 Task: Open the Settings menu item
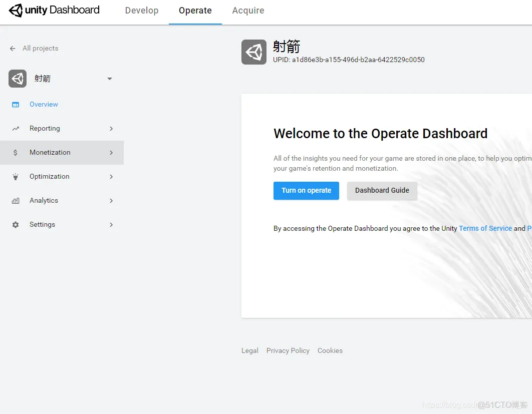[62, 225]
